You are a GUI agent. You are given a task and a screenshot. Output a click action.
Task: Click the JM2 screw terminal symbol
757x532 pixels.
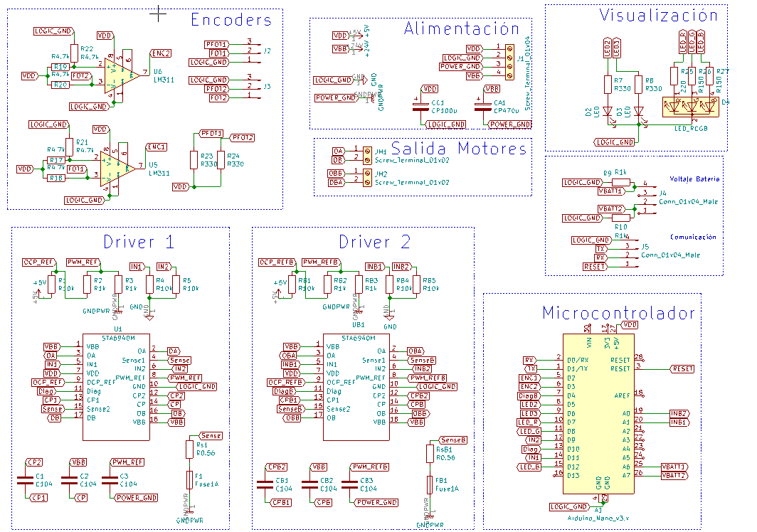(x=367, y=178)
